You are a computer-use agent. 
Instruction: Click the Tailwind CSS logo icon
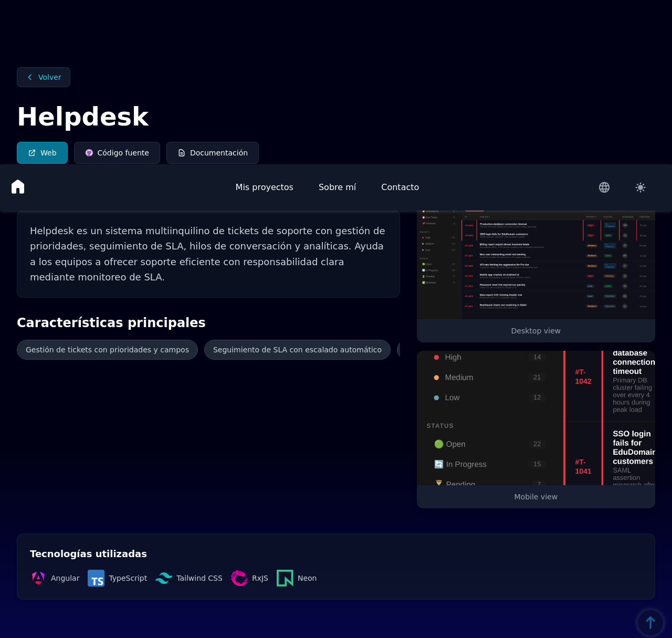coord(164,578)
